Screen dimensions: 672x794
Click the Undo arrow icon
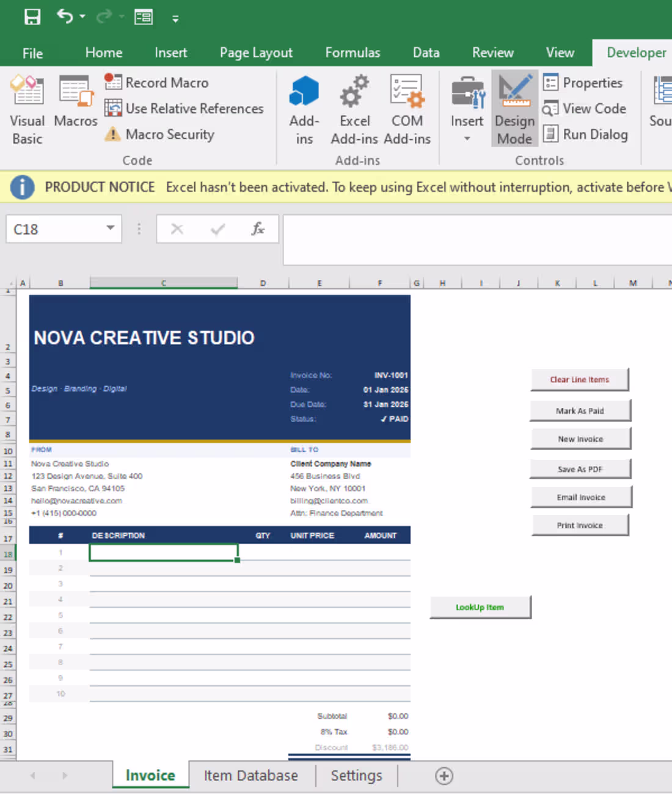tap(65, 16)
